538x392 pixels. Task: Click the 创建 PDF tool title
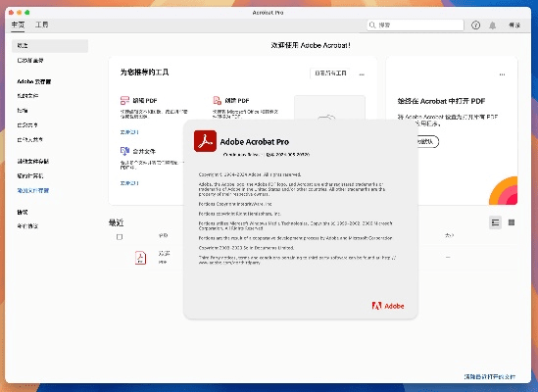pos(237,101)
